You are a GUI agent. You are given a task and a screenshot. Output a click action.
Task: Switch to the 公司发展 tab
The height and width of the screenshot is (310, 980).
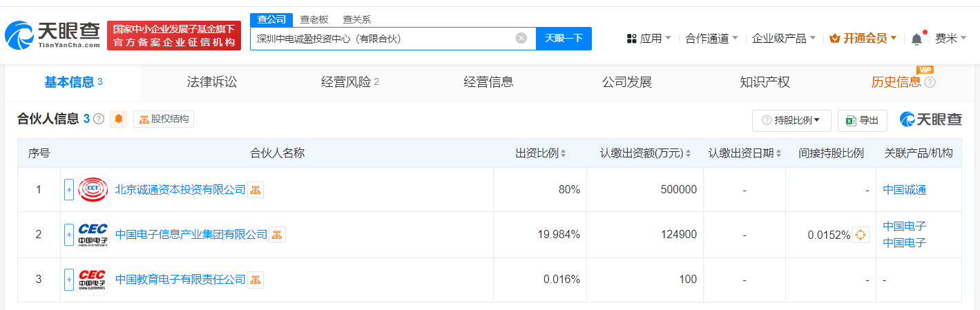click(x=626, y=82)
